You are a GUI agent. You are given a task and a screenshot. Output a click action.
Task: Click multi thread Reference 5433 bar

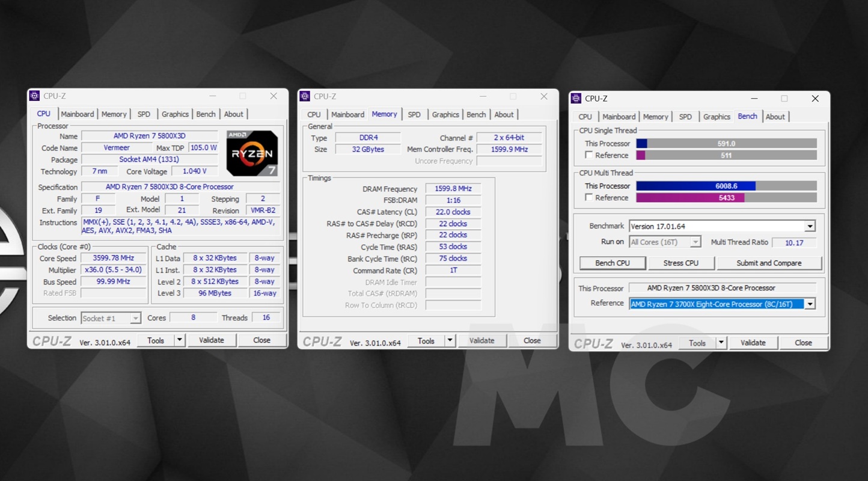(726, 198)
